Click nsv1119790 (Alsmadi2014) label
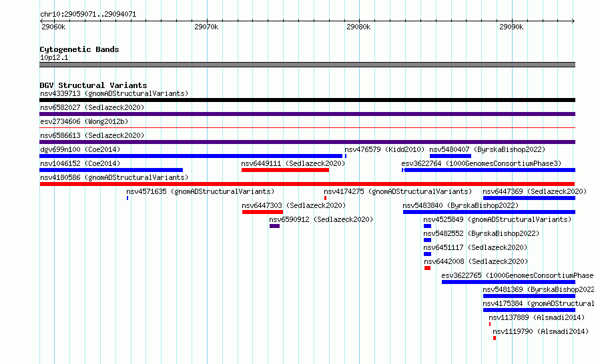The image size is (594, 364). 541,331
